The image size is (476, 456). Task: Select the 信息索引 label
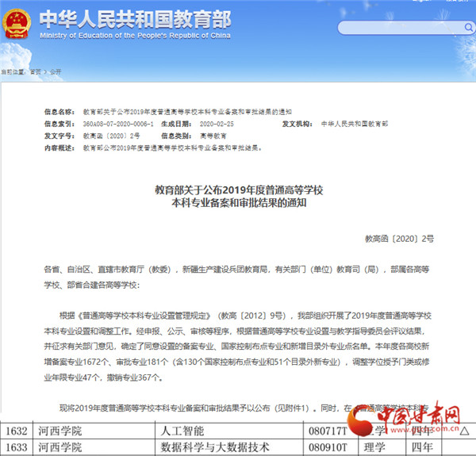[59, 124]
